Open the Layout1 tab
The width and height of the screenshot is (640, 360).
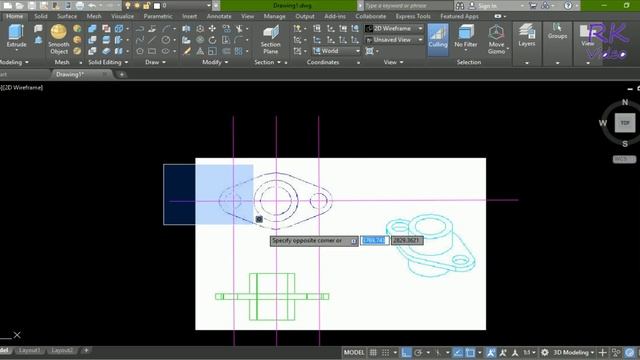click(29, 350)
